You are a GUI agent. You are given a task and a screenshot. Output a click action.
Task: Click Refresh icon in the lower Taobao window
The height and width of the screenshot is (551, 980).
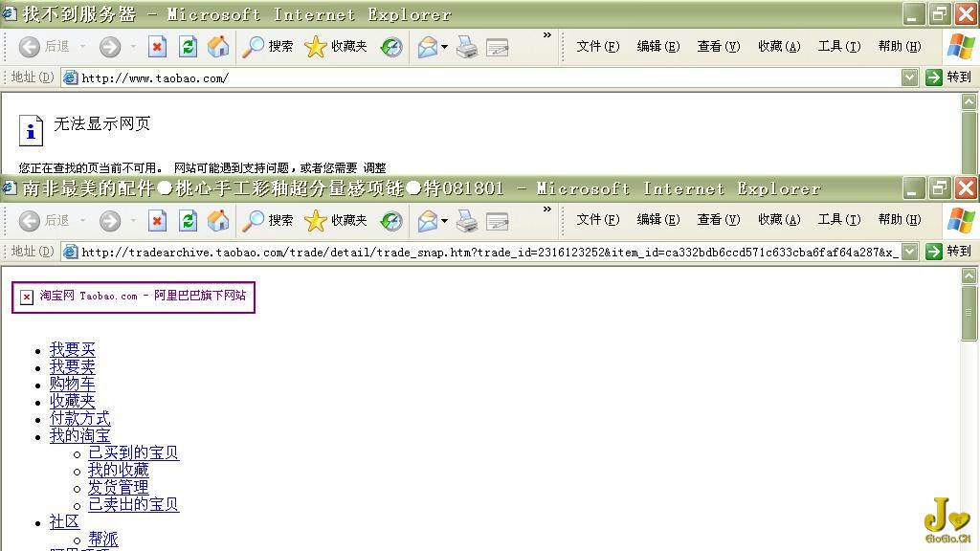pyautogui.click(x=189, y=221)
